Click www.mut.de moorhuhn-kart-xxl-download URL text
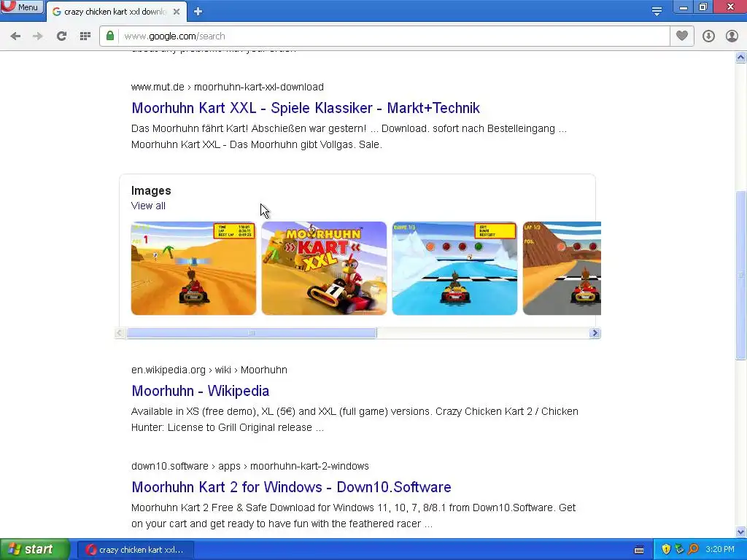This screenshot has height=560, width=747. pyautogui.click(x=228, y=87)
